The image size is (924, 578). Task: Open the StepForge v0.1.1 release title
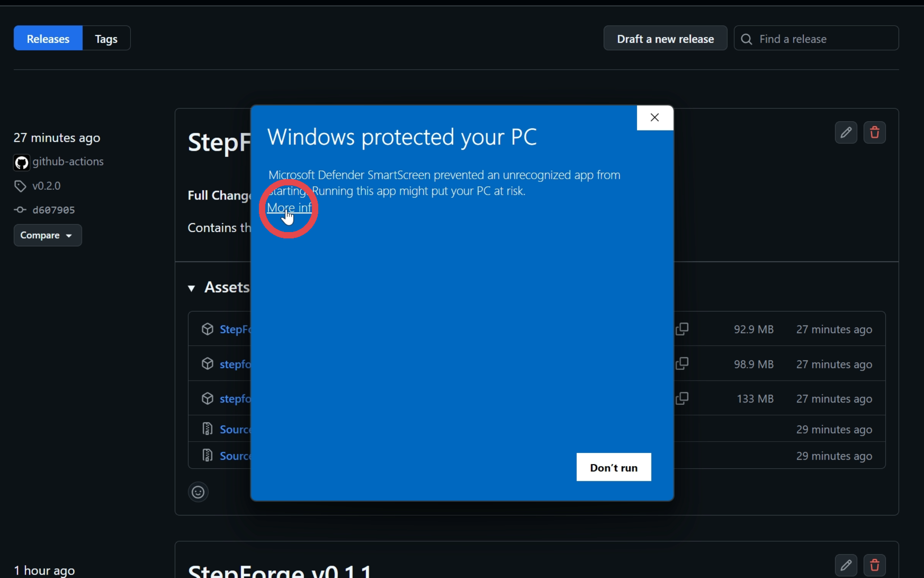click(x=280, y=571)
